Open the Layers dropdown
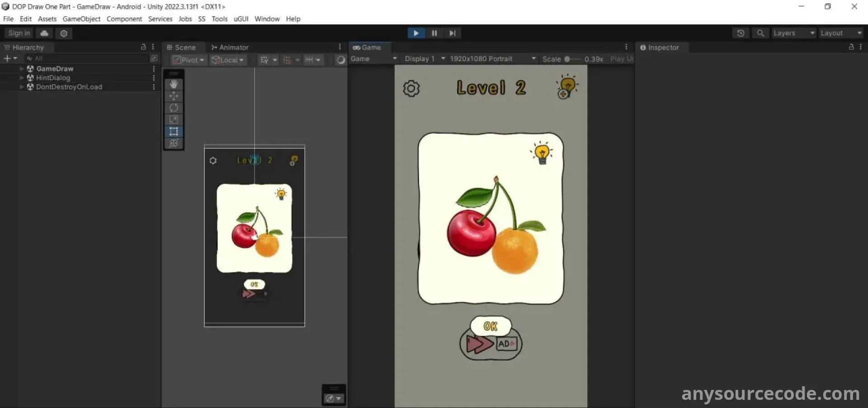 (793, 33)
